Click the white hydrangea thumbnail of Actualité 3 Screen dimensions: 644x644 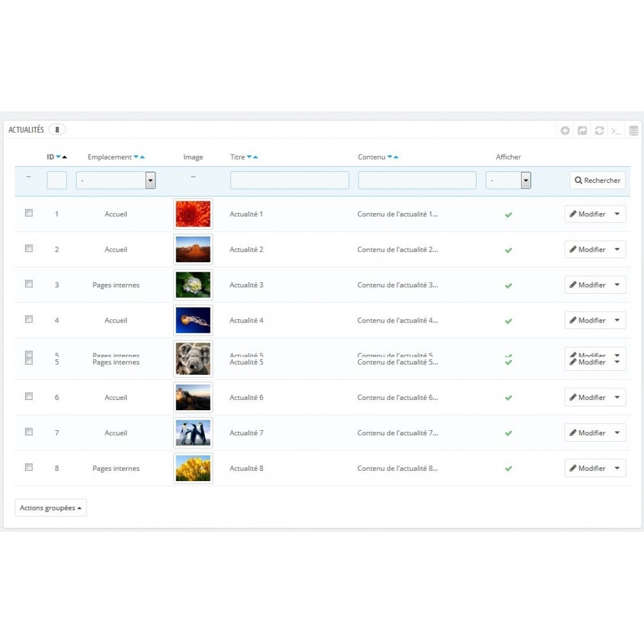click(193, 285)
